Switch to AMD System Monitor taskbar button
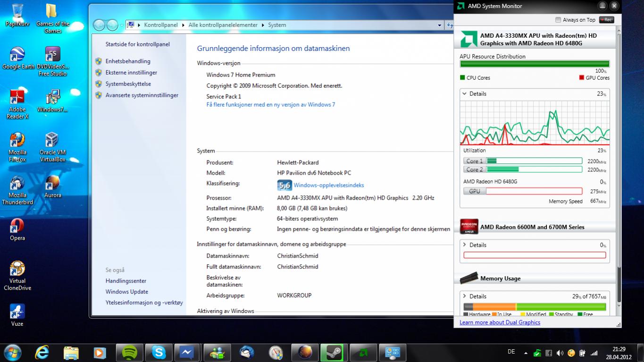The width and height of the screenshot is (644, 362). [363, 352]
